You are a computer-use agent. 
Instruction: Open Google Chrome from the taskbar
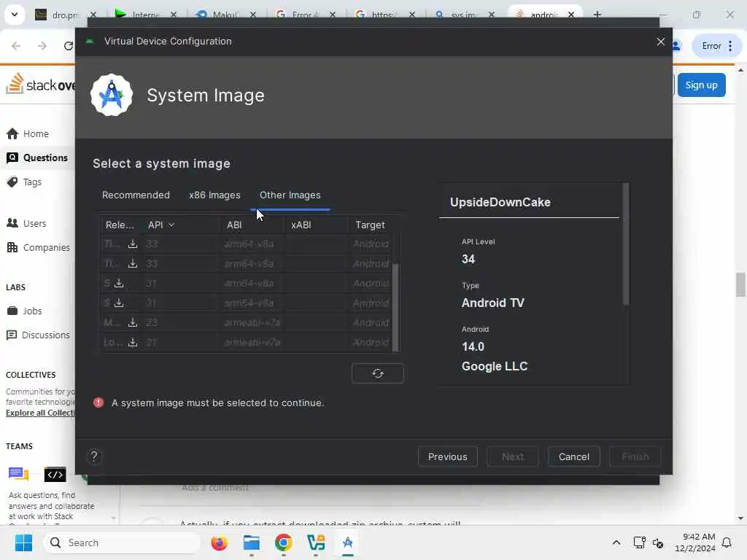tap(284, 542)
